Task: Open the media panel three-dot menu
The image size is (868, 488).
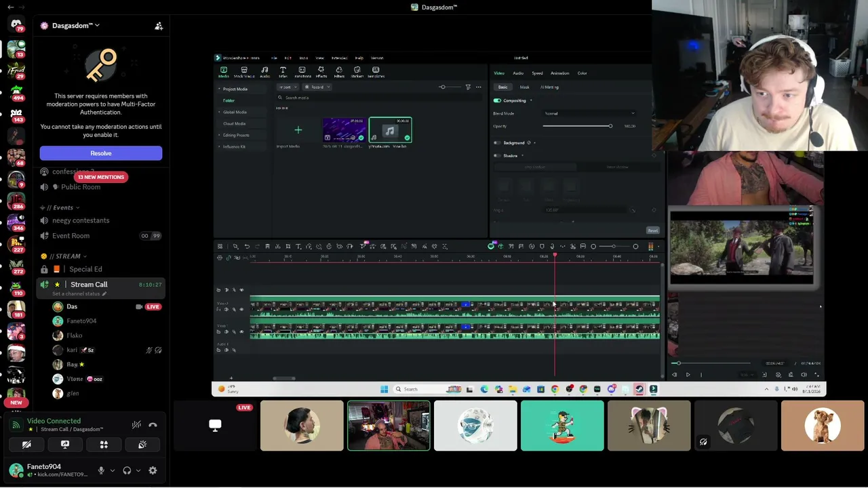Action: [x=479, y=87]
